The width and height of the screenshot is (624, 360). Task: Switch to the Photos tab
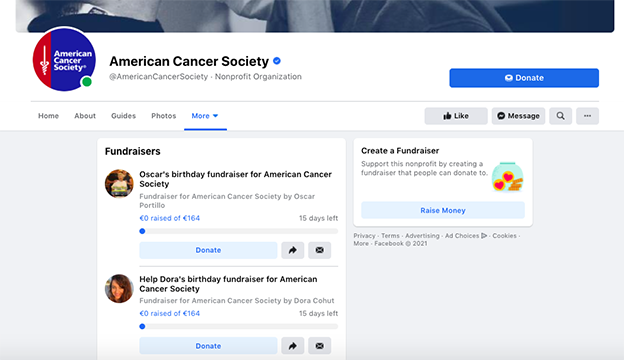[x=164, y=116]
